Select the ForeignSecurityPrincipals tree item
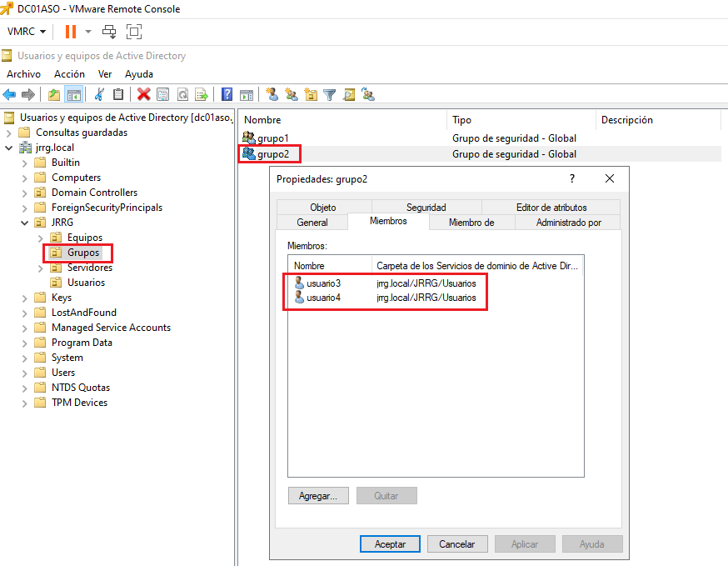The height and width of the screenshot is (566, 728). [x=107, y=208]
